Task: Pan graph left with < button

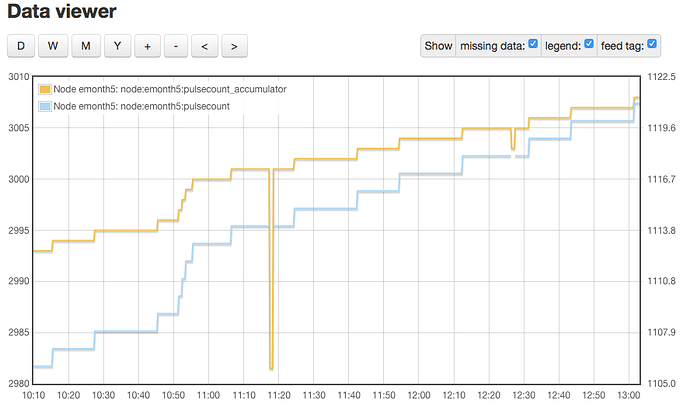Action: [205, 46]
